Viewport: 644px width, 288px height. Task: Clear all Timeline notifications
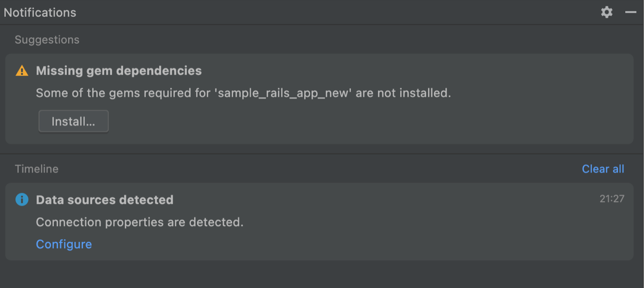[x=603, y=168]
